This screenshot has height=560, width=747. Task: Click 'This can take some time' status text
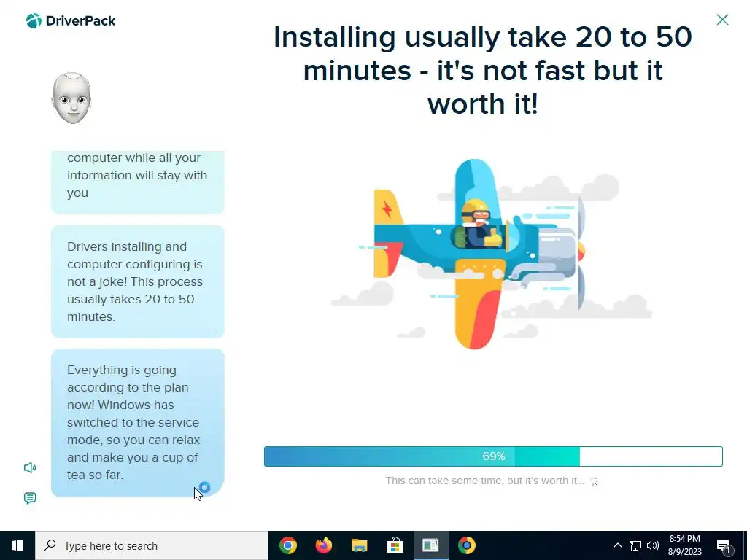tap(484, 481)
